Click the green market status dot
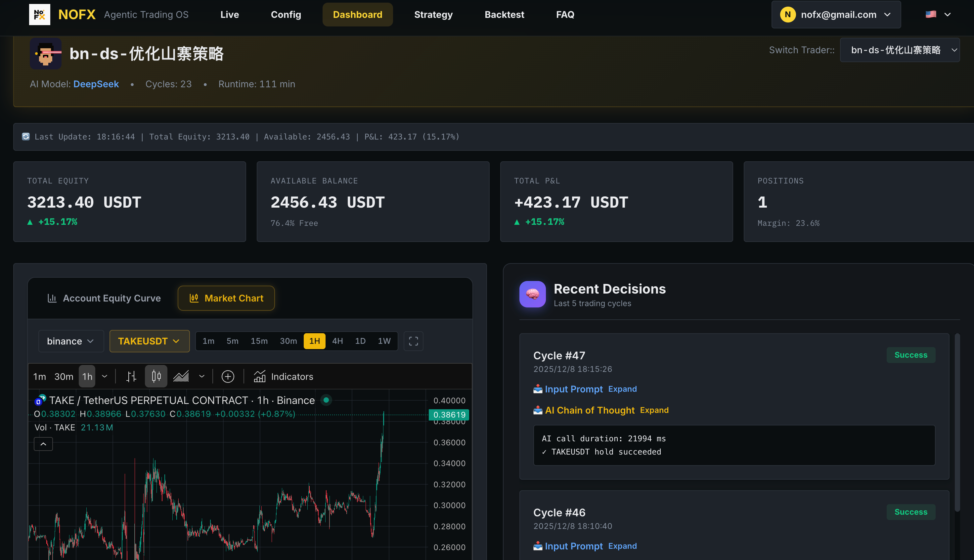Screen dimensions: 974x560 (x=326, y=400)
